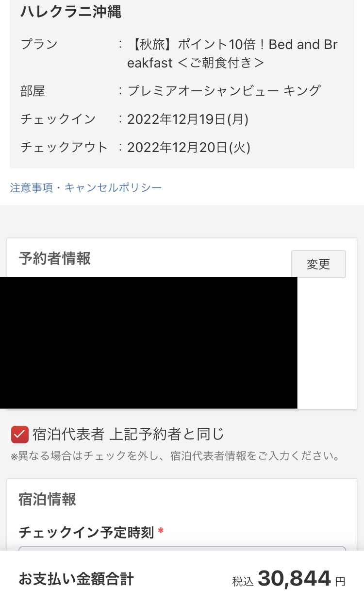This screenshot has height=606, width=364.
Task: Select the プレミアオーシャンビュー キング room text
Action: pos(224,91)
